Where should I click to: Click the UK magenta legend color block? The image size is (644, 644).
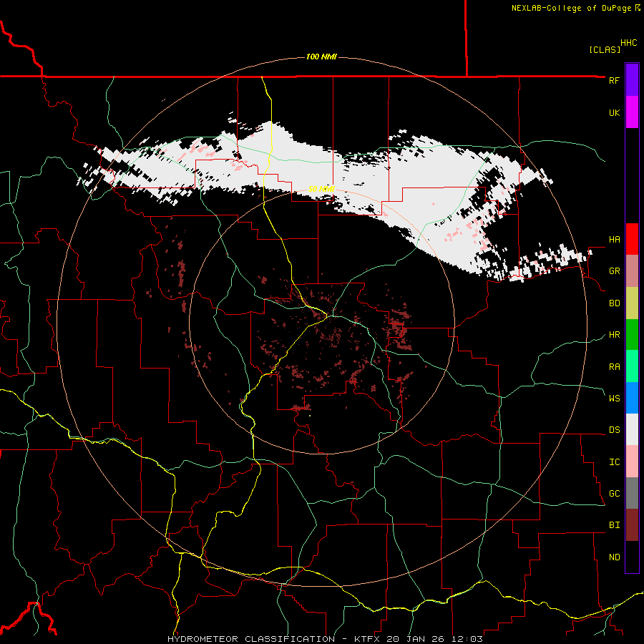tap(632, 112)
